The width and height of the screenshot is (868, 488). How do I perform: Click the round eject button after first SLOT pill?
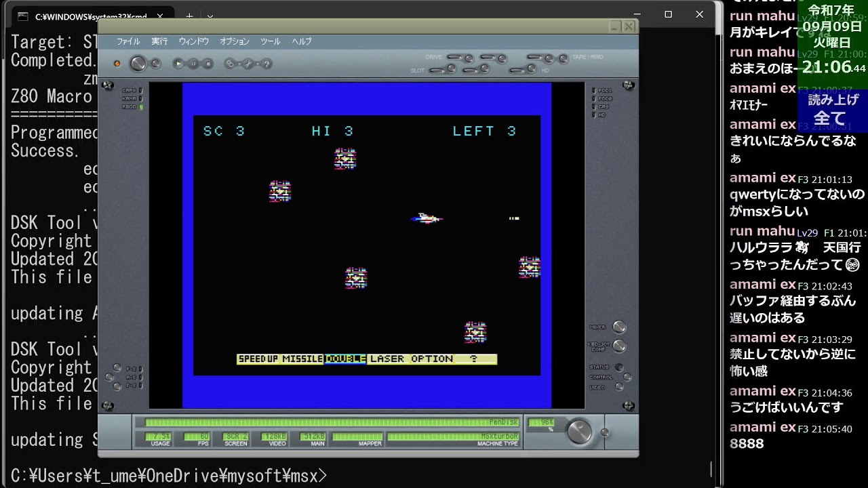pyautogui.click(x=452, y=68)
